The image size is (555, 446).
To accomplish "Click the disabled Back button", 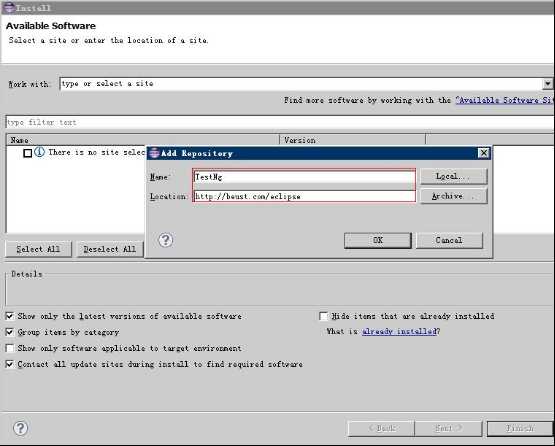I will [x=381, y=429].
